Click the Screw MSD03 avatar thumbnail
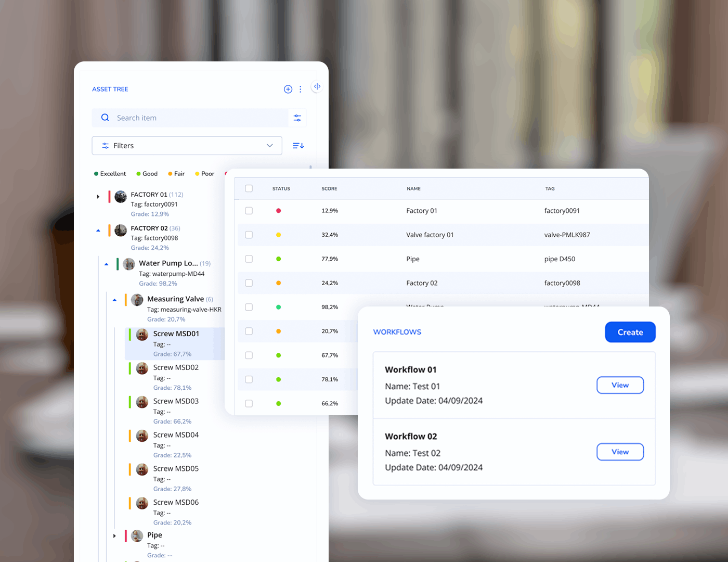Screen dimensions: 728x562 point(142,402)
